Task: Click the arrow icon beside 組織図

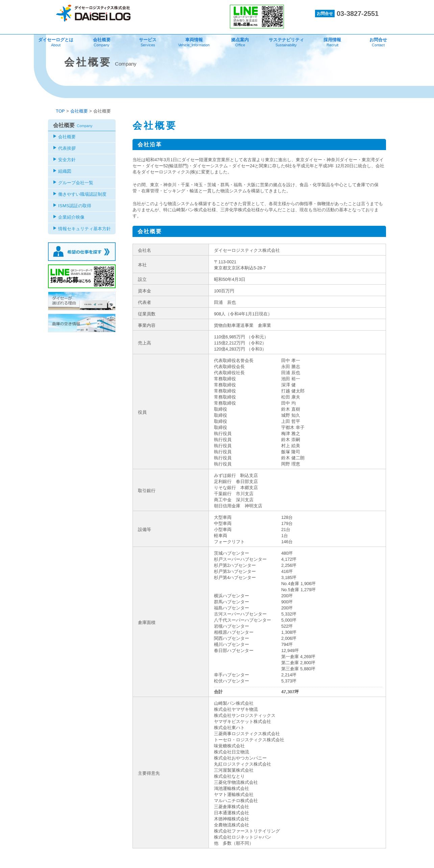Action: click(x=55, y=171)
